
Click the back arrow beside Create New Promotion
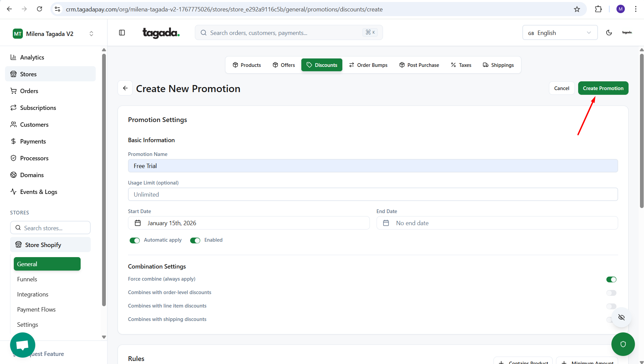coord(125,88)
